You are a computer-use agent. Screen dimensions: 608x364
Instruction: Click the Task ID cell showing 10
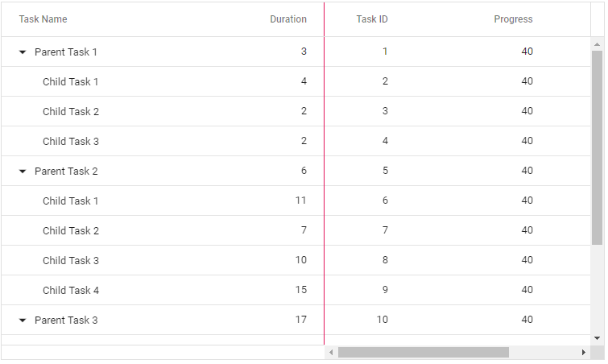[x=382, y=320]
